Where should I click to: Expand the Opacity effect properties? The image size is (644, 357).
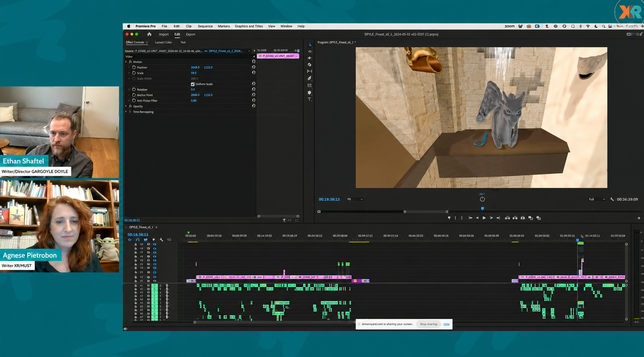coord(126,106)
